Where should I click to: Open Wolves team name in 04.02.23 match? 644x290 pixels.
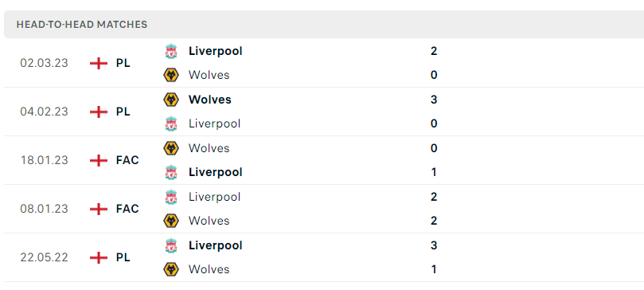pos(210,100)
